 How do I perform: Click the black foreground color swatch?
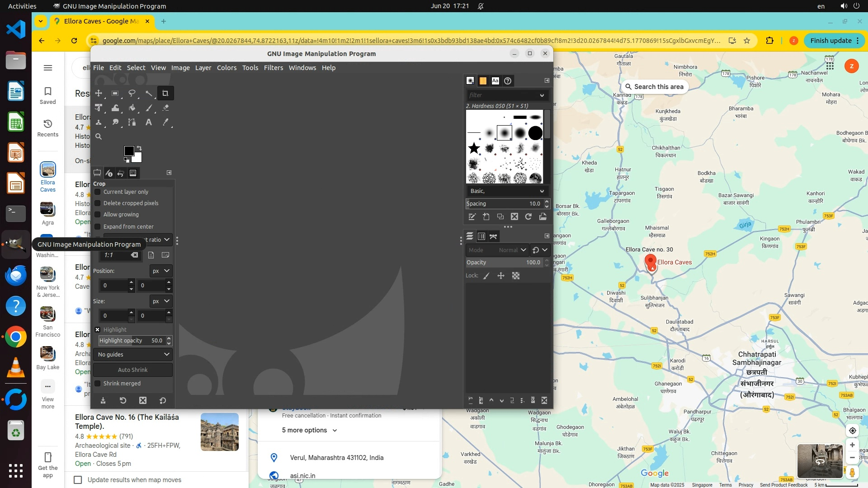point(128,151)
